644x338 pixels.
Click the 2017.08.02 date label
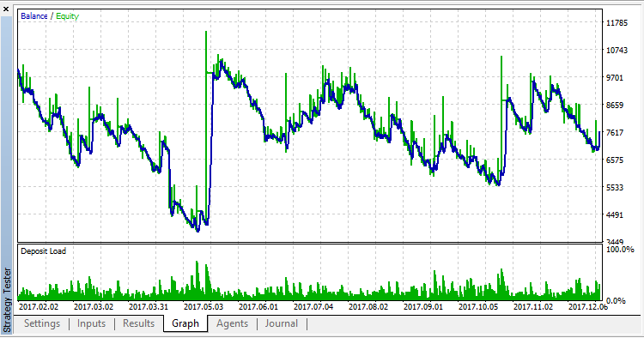(368, 307)
